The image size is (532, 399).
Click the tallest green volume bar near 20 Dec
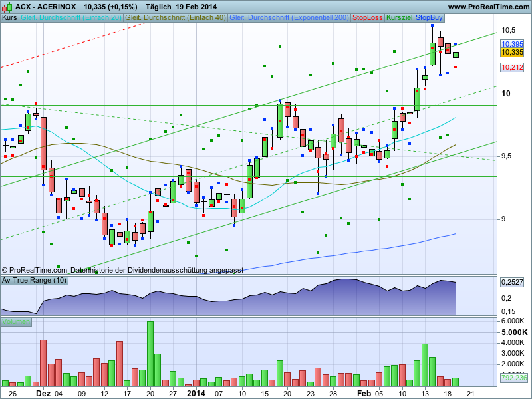(x=150, y=354)
